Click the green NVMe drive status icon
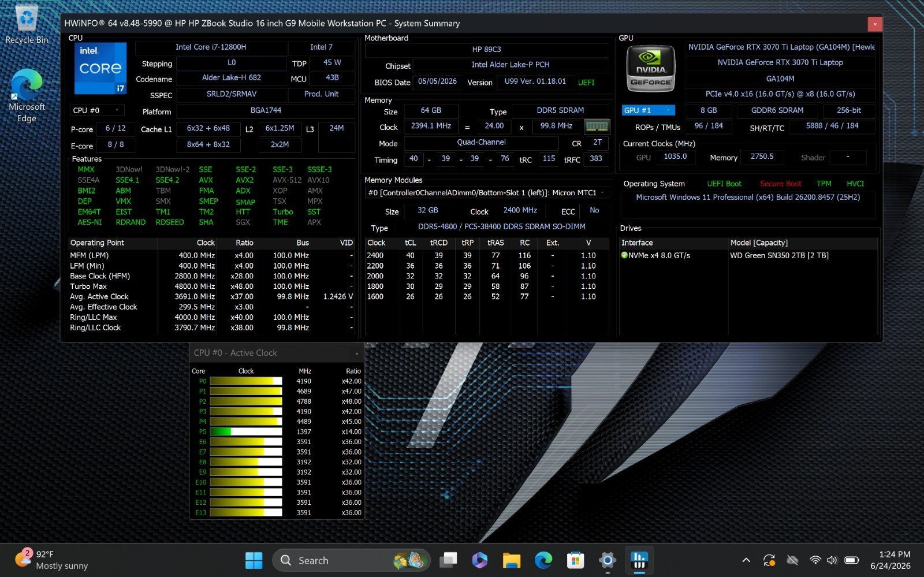 coord(624,255)
